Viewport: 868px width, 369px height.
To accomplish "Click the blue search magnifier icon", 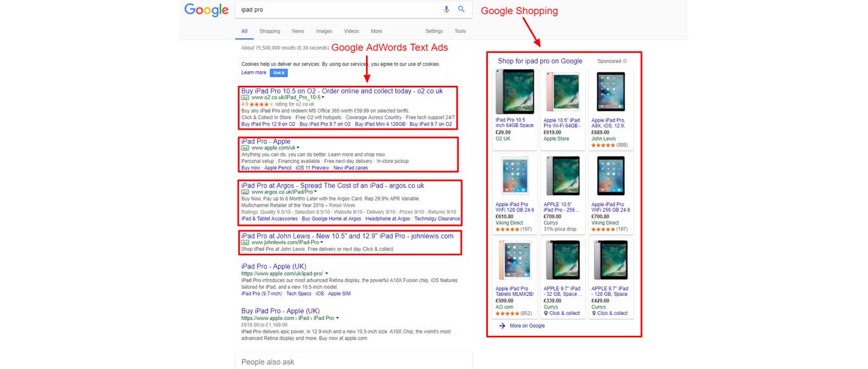I will point(461,9).
